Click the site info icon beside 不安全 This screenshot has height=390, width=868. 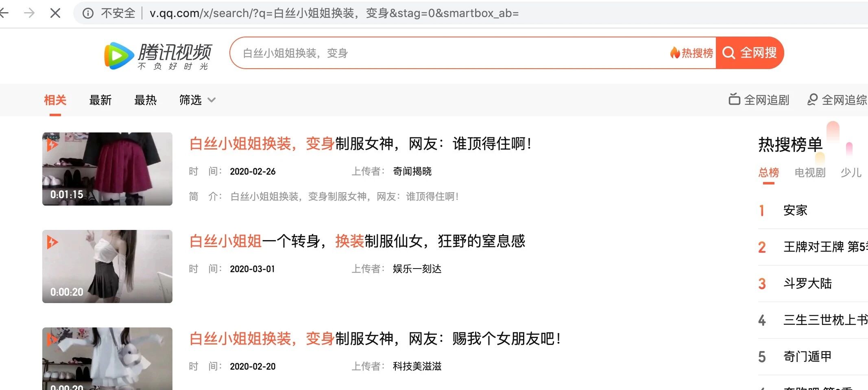[x=88, y=13]
